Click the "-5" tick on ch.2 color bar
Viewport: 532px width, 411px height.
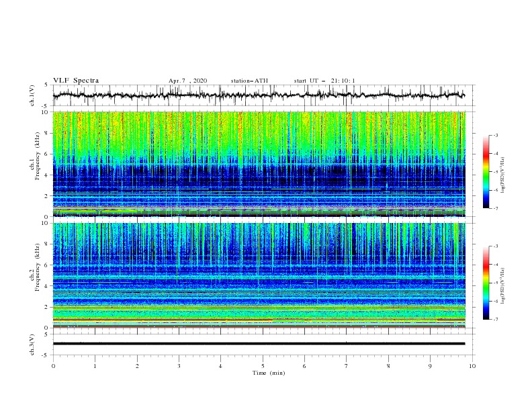tap(495, 283)
